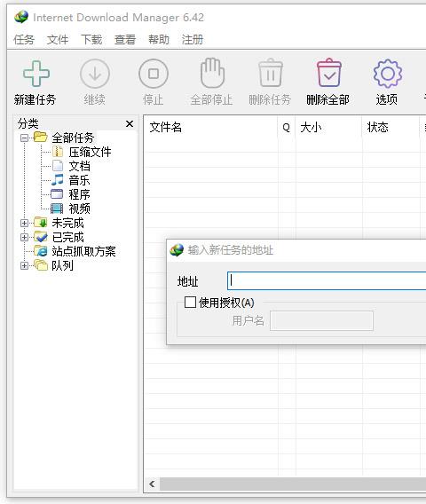Click the 地址 URL input field

[x=327, y=280]
